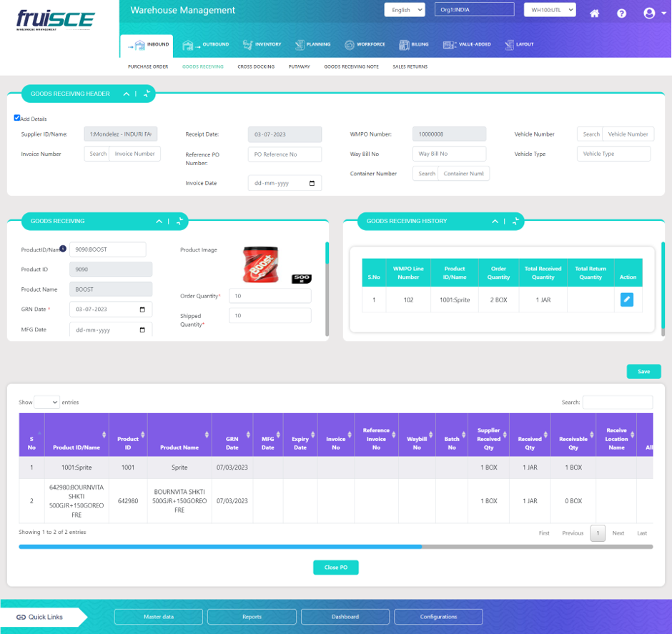Click the table horizontal scrollbar
The image size is (672, 634).
tap(220, 547)
